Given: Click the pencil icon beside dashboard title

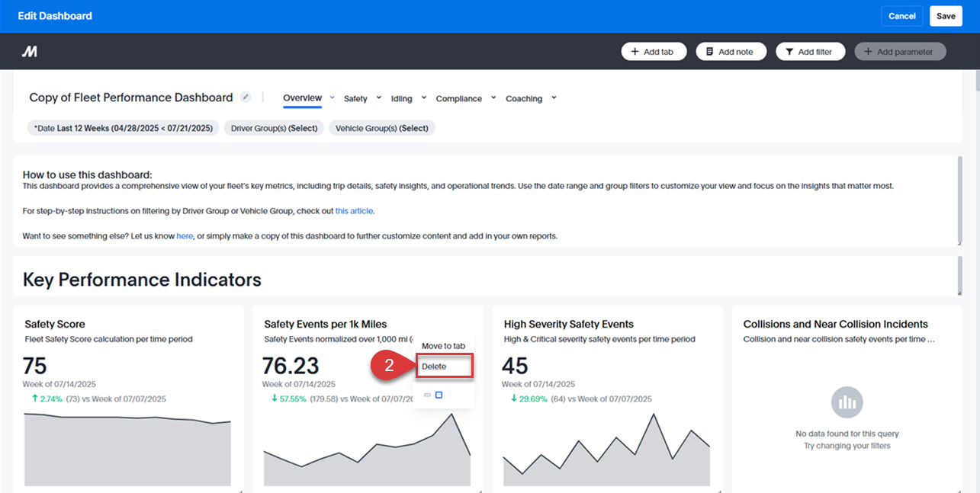Looking at the screenshot, I should (x=245, y=97).
